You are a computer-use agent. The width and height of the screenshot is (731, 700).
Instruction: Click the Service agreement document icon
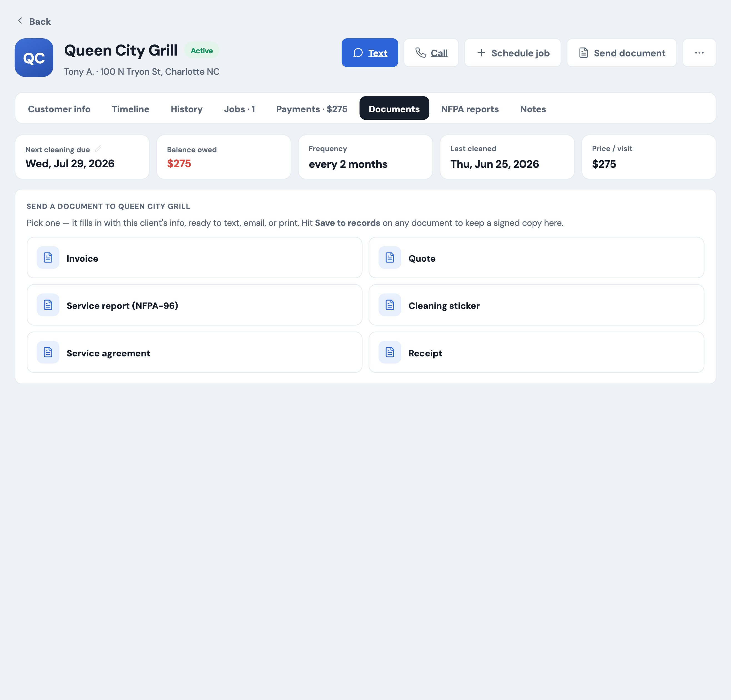pyautogui.click(x=48, y=352)
